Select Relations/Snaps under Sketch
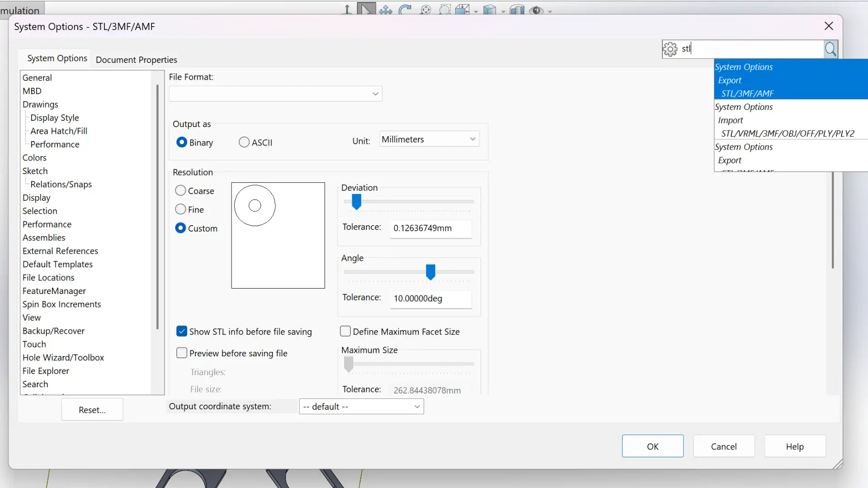 61,185
